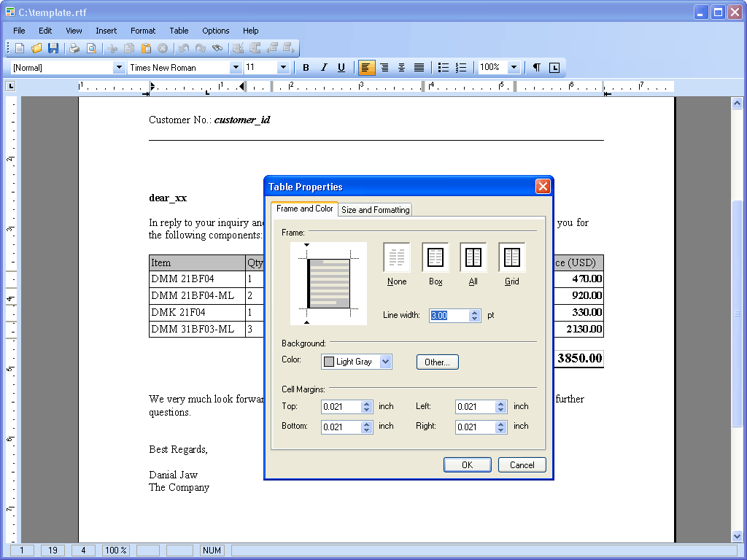Switch to Size and Formatting tab
The height and width of the screenshot is (560, 747).
[x=376, y=210]
